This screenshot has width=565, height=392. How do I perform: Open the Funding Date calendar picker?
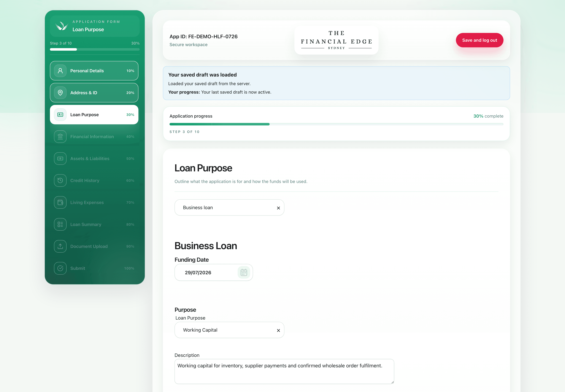coord(244,272)
